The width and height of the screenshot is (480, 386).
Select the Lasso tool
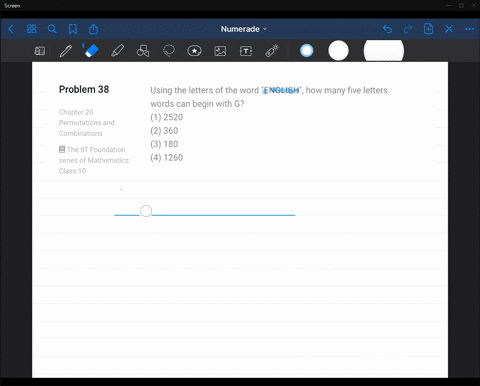(x=169, y=51)
